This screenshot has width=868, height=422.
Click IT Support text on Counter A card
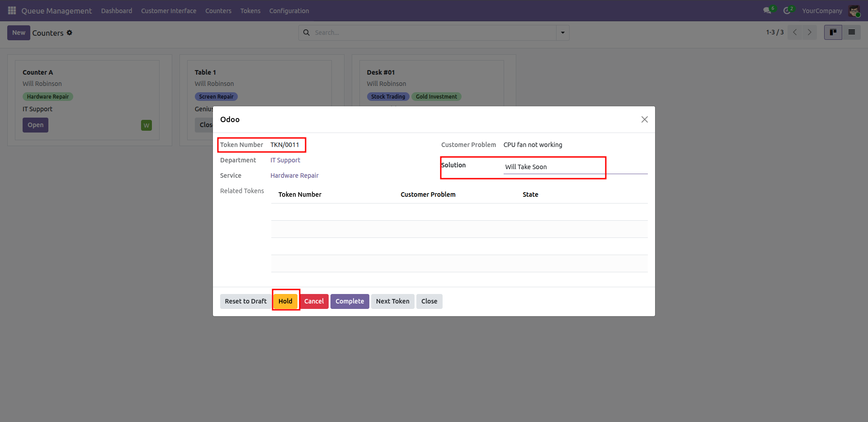click(x=38, y=109)
